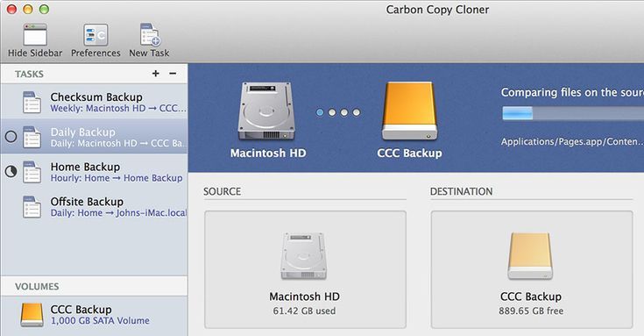Viewport: 644px width, 336px height.
Task: Click the green zoom window button
Action: (x=44, y=9)
